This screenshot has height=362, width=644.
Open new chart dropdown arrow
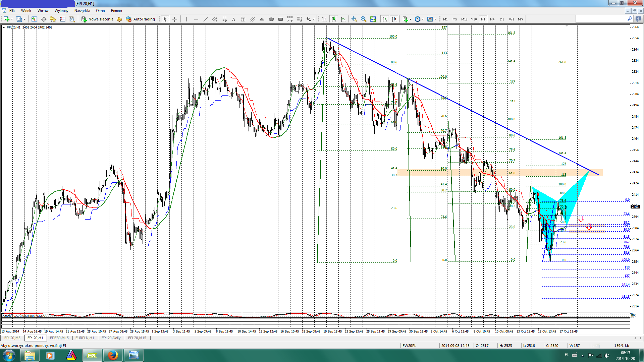(12, 19)
